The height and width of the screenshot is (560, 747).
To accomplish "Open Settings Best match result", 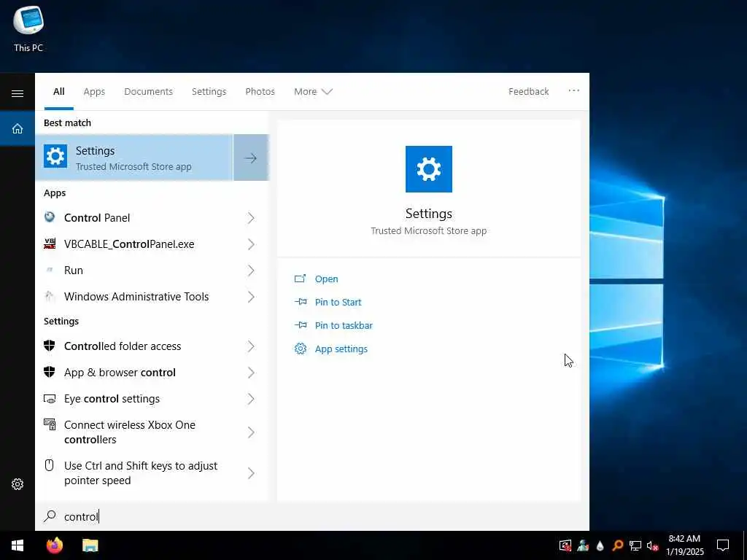I will (x=134, y=157).
